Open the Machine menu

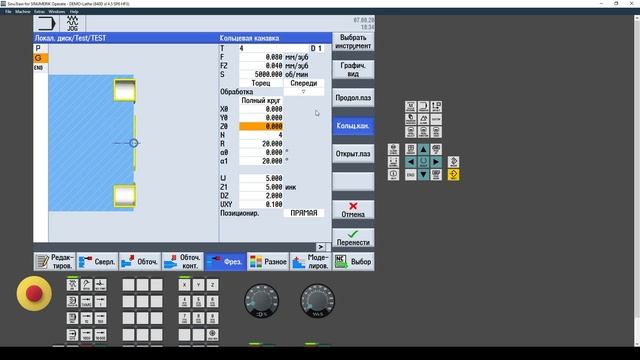(x=23, y=11)
